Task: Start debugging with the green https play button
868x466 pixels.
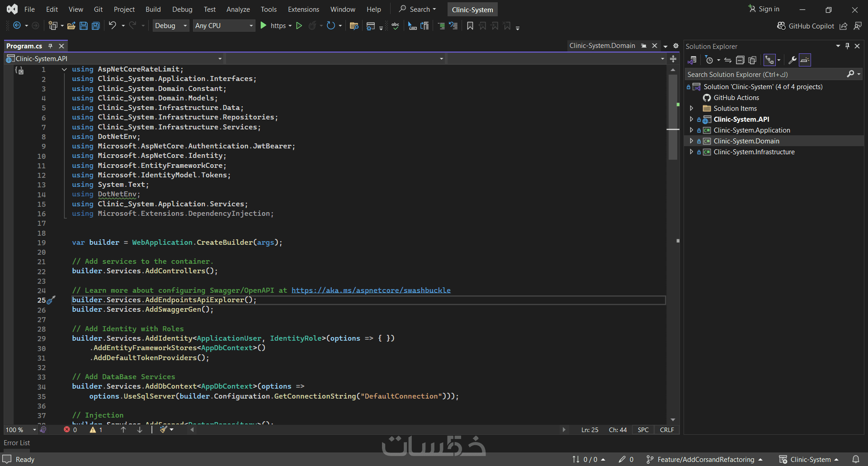Action: (x=264, y=26)
